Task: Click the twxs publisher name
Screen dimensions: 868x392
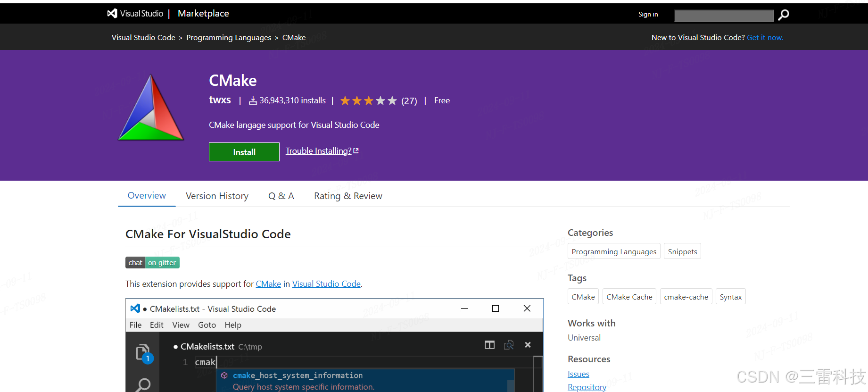Action: point(220,100)
